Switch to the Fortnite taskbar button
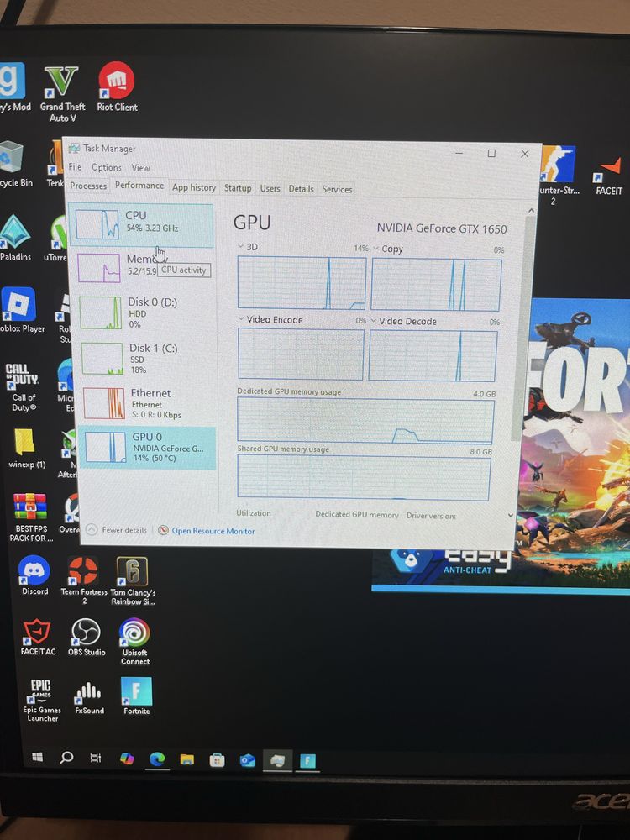Viewport: 630px width, 840px height. pyautogui.click(x=307, y=761)
